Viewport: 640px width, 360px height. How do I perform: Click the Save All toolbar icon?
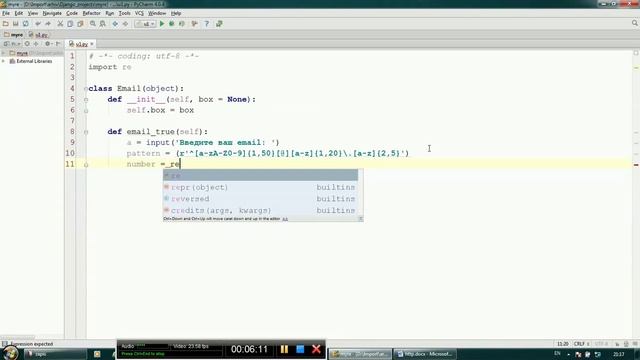(x=16, y=24)
